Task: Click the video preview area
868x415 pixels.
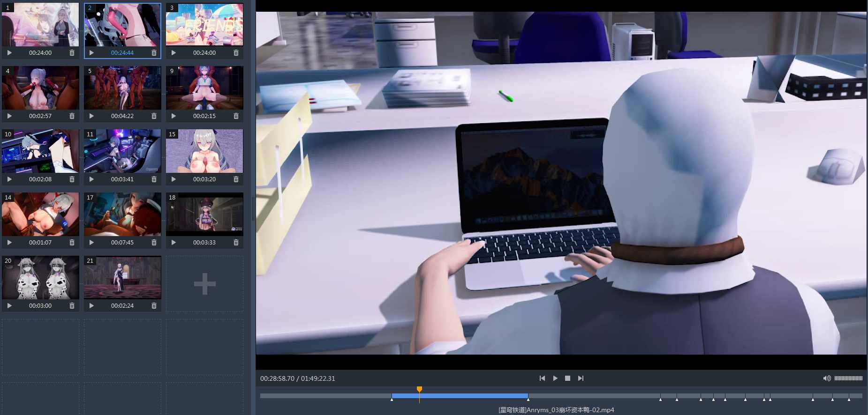Action: tap(561, 183)
